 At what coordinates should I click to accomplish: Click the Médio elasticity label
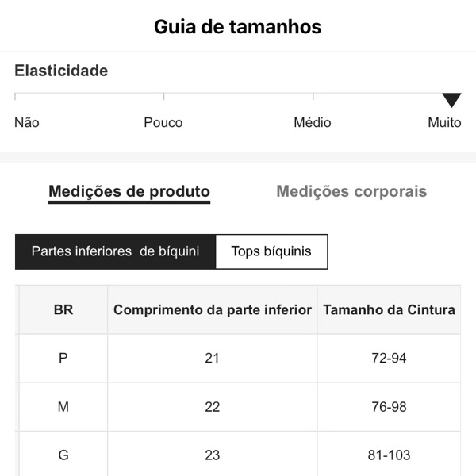point(313,122)
